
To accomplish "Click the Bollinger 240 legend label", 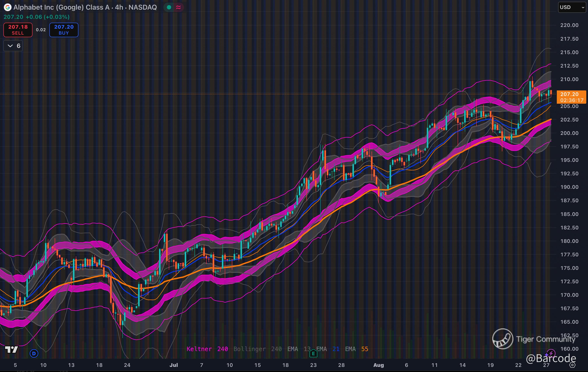I will [257, 349].
